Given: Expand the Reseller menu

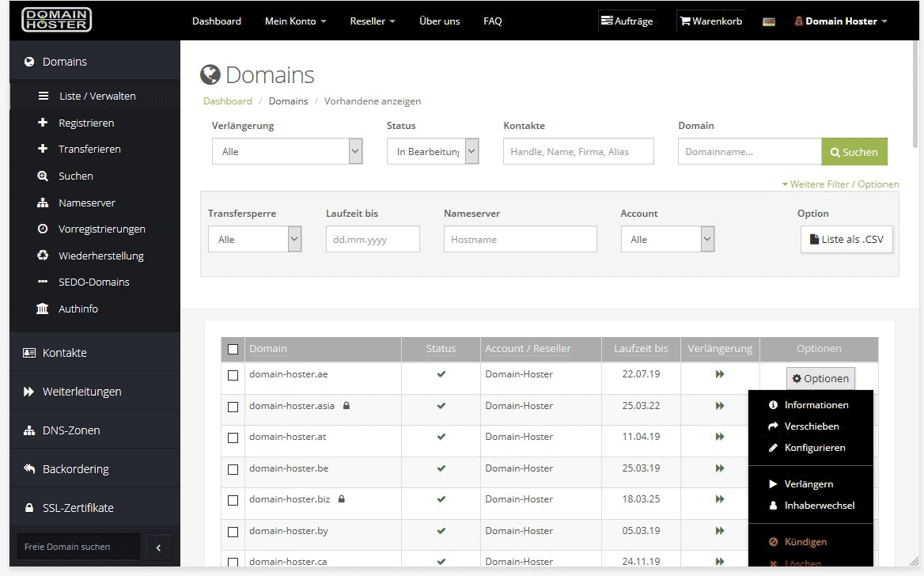Looking at the screenshot, I should pos(373,21).
